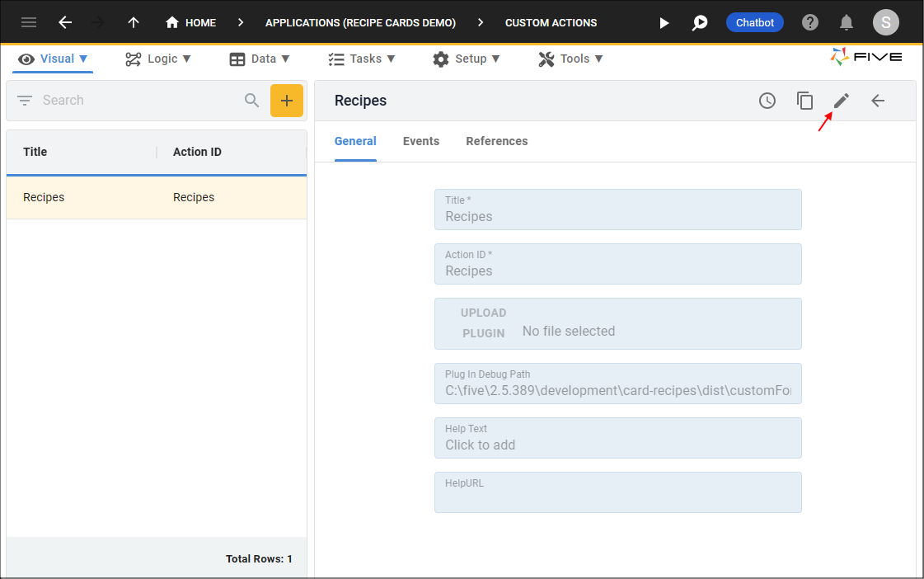The image size is (924, 579).
Task: Click the 'Total Rows: 1' footer text
Action: coord(259,559)
